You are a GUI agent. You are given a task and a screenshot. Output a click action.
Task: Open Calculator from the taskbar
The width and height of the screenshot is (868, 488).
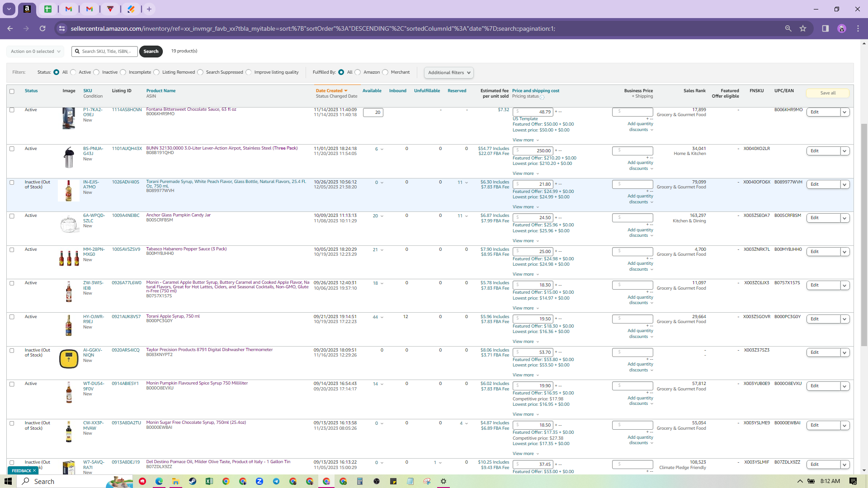360,482
